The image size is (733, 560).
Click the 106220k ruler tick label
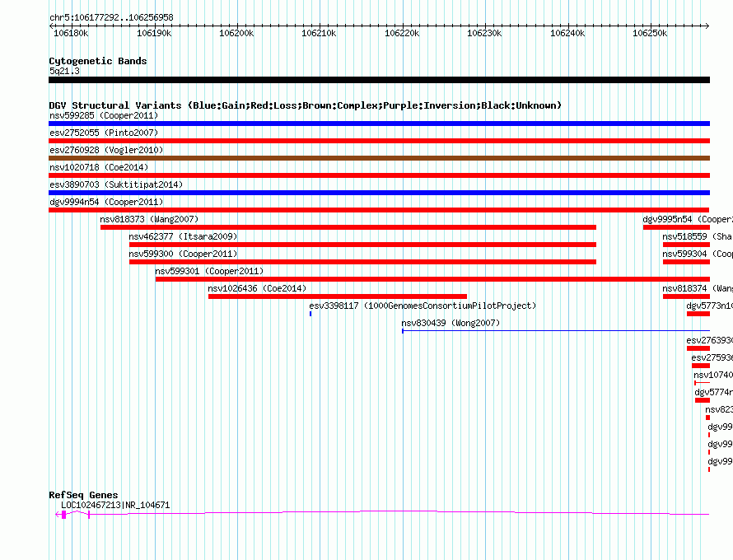click(x=402, y=33)
